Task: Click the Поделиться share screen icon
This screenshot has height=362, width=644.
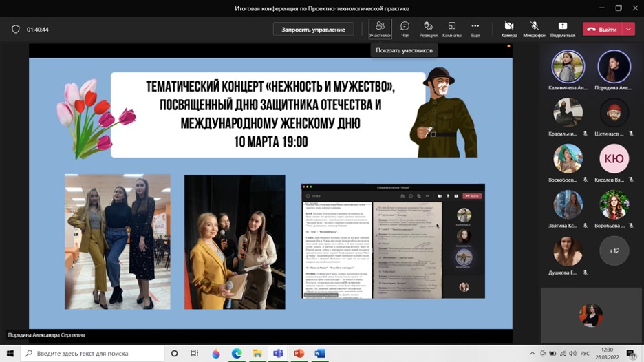Action: pyautogui.click(x=562, y=29)
